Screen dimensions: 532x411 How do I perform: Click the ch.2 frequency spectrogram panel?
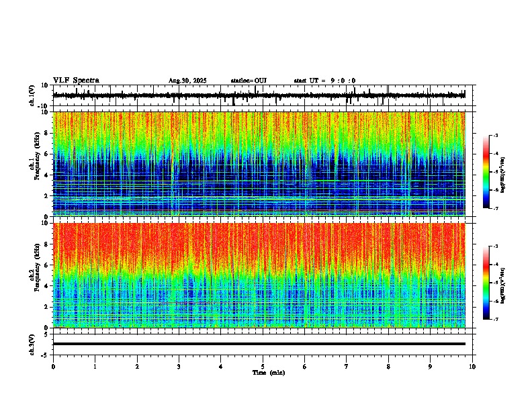tap(259, 275)
